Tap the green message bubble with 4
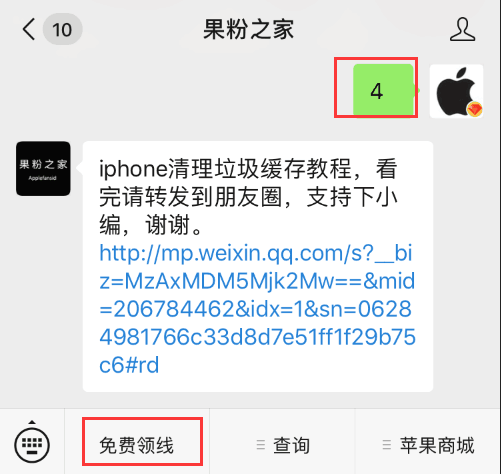The image size is (501, 474). pyautogui.click(x=383, y=91)
